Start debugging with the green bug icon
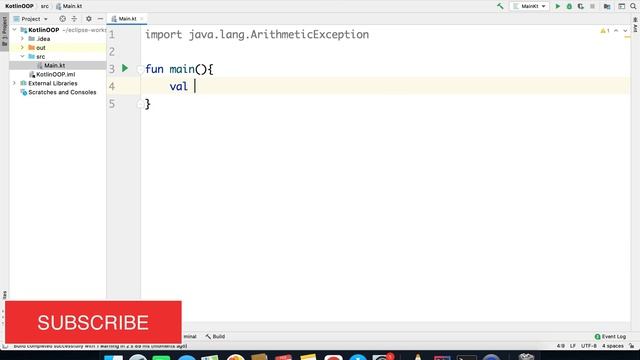The image size is (640, 360). click(569, 6)
